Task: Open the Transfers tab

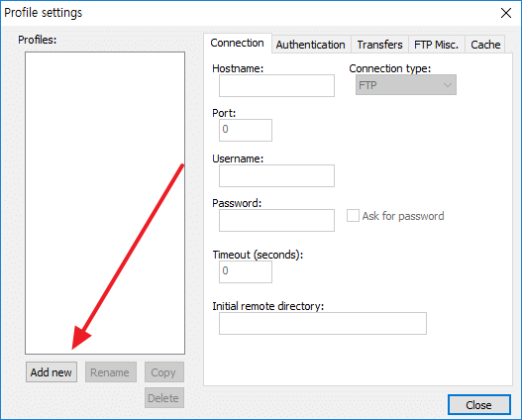Action: pyautogui.click(x=379, y=45)
